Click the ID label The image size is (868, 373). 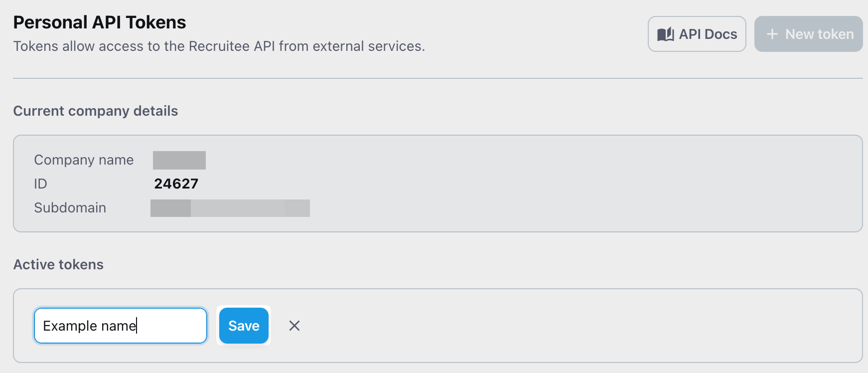coord(40,184)
